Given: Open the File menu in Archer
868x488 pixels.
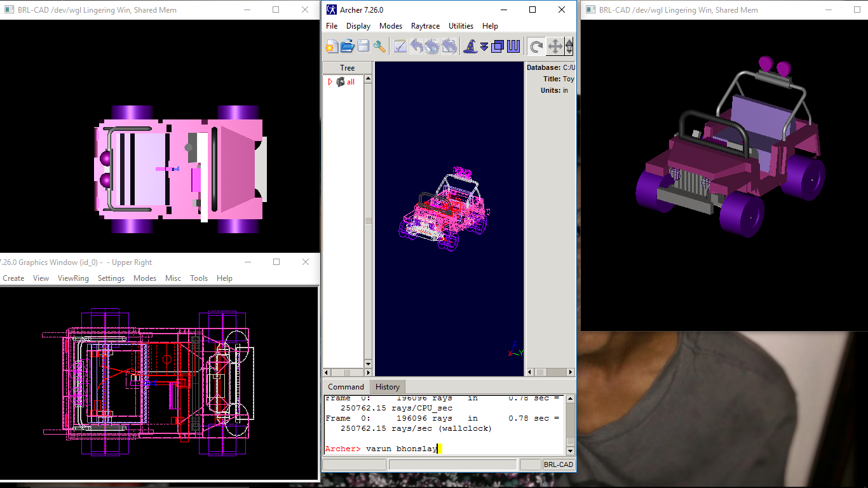Looking at the screenshot, I should pos(332,26).
